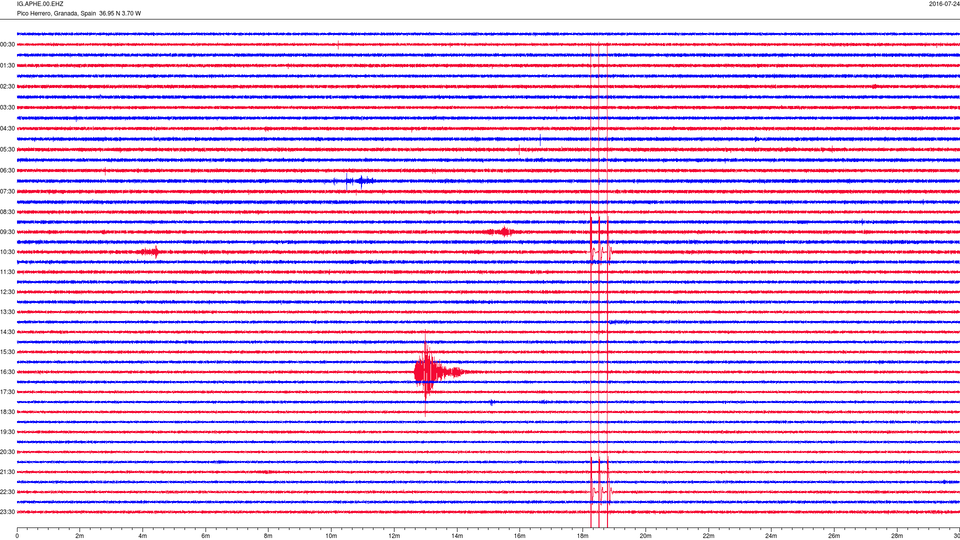Click the 24m tick label on time axis
The width and height of the screenshot is (960, 540).
click(771, 536)
